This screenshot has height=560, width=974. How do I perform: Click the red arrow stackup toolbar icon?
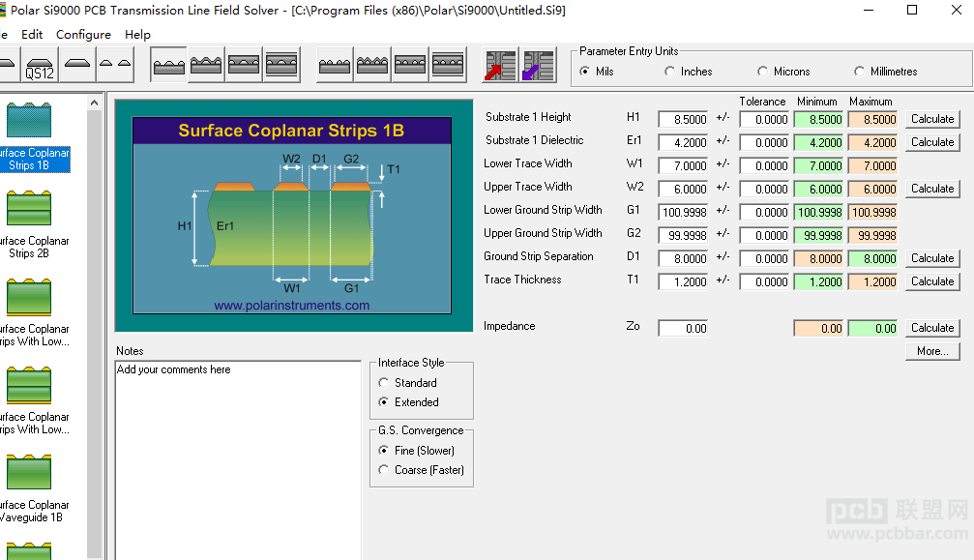500,65
